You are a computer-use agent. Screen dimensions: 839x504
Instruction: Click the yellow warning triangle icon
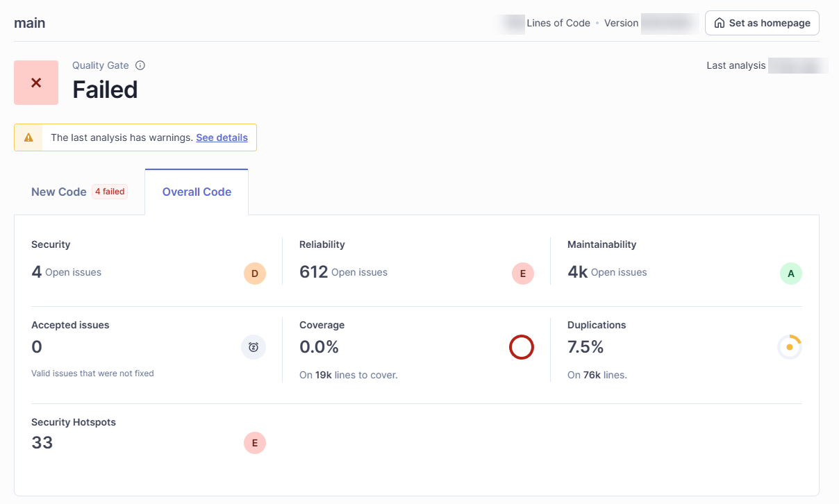click(28, 137)
